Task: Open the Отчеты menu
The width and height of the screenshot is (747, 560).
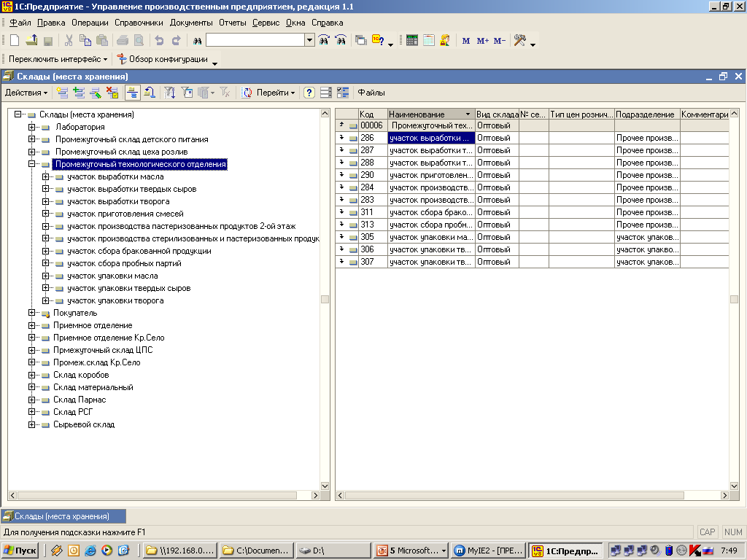Action: [x=233, y=23]
